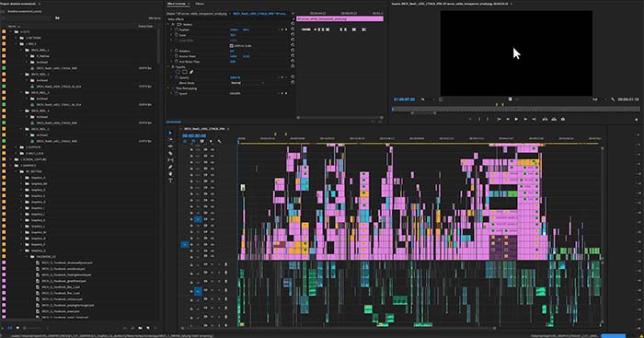Click the create ellipse mask icon under Opacity

(x=178, y=72)
